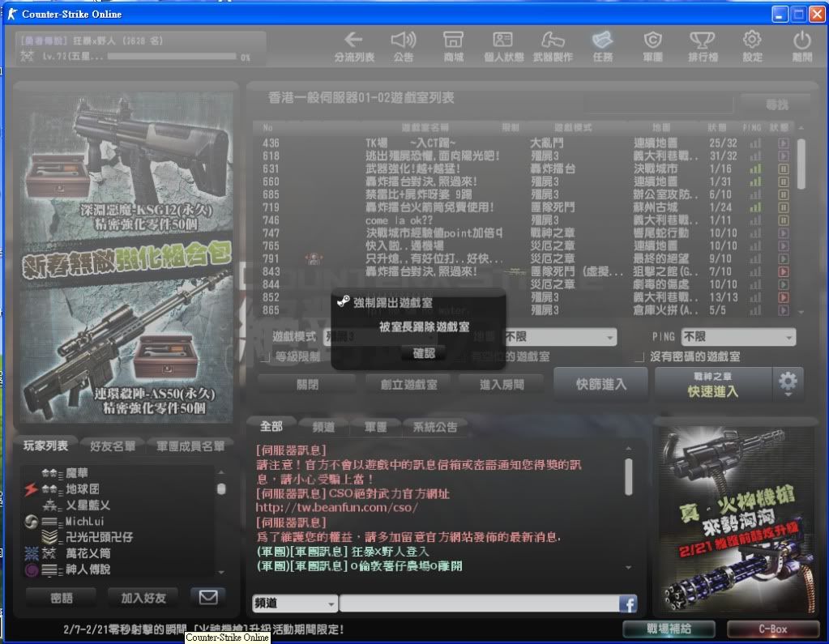Select the 好友名單 tab
The height and width of the screenshot is (644, 829).
(x=112, y=446)
